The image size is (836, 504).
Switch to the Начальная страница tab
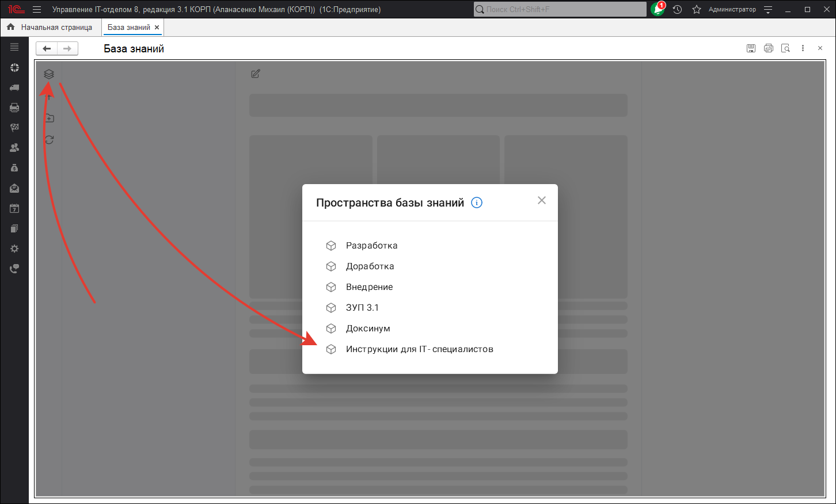pos(56,27)
